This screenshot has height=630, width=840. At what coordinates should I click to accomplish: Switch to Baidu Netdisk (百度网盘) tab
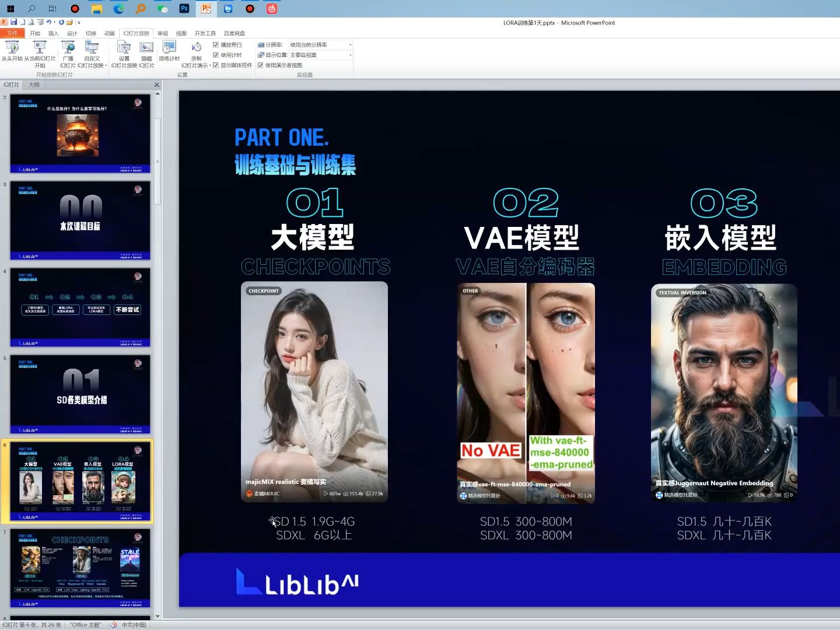[x=235, y=33]
